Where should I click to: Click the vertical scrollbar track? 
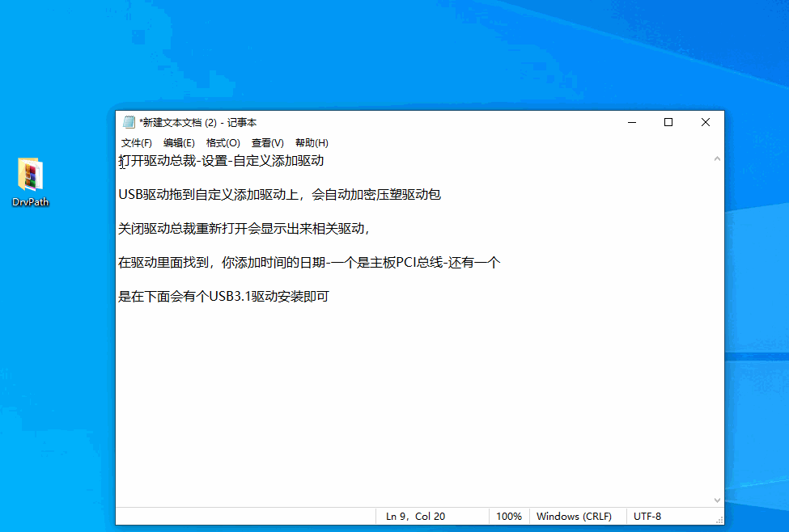pyautogui.click(x=716, y=323)
